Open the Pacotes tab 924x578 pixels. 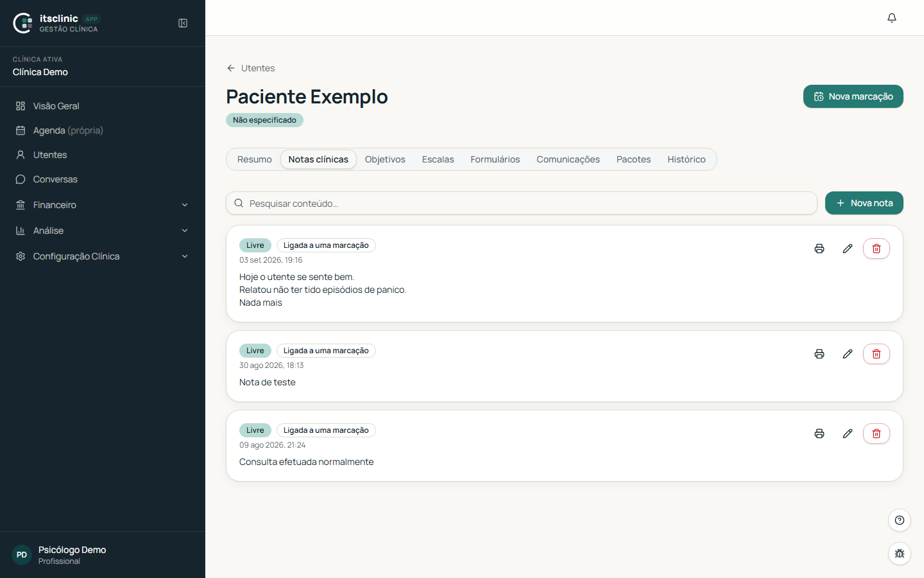coord(634,159)
